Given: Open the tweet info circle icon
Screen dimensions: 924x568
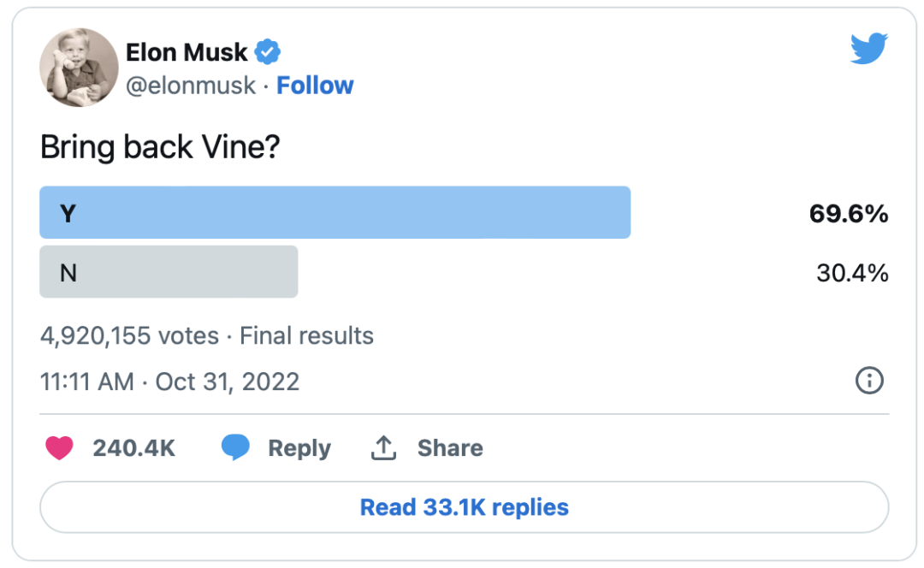Looking at the screenshot, I should pyautogui.click(x=869, y=381).
